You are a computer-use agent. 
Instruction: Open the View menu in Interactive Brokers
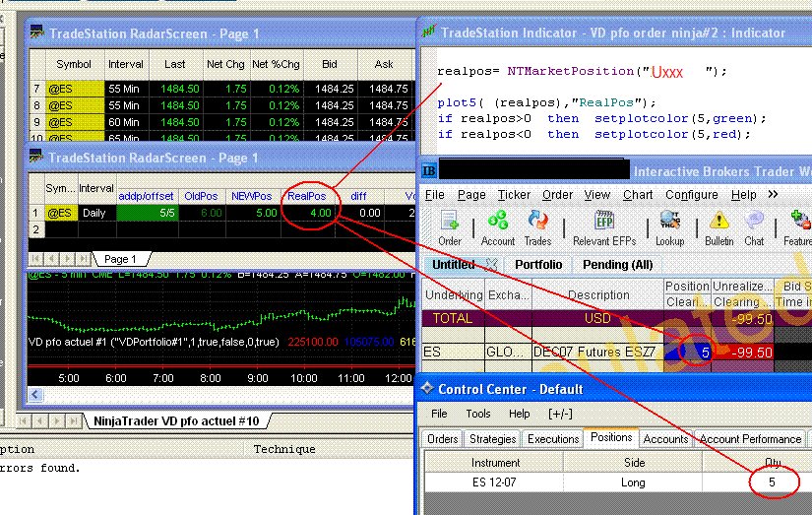click(x=597, y=195)
